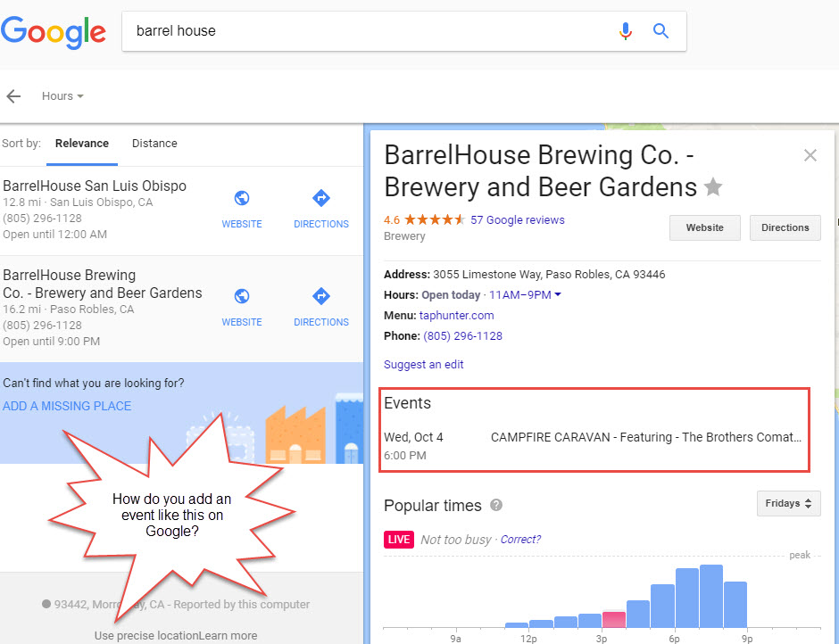The width and height of the screenshot is (839, 644).
Task: Click Open until 9:00 PM text
Action: [52, 342]
